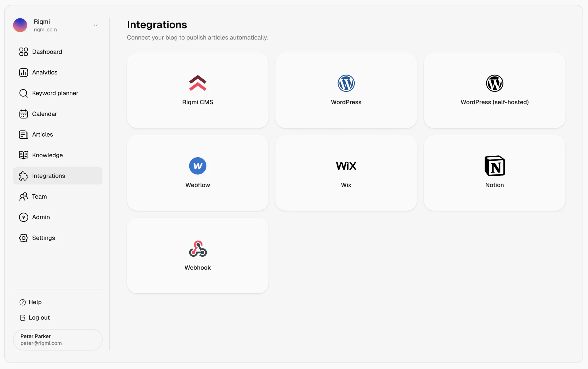Select the Integrations menu item
This screenshot has height=369, width=588.
click(58, 176)
